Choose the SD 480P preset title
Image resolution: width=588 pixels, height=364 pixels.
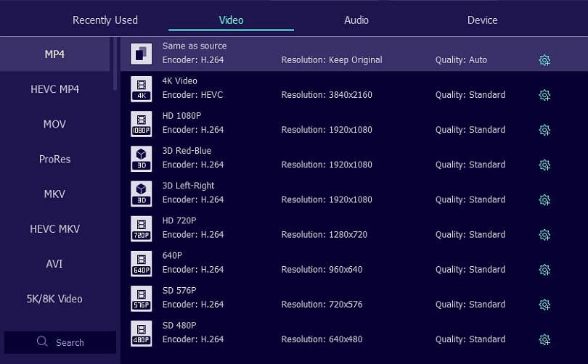pos(179,326)
